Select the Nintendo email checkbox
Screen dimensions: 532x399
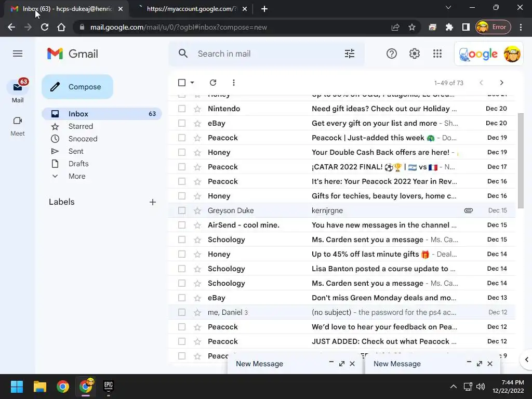tap(182, 109)
